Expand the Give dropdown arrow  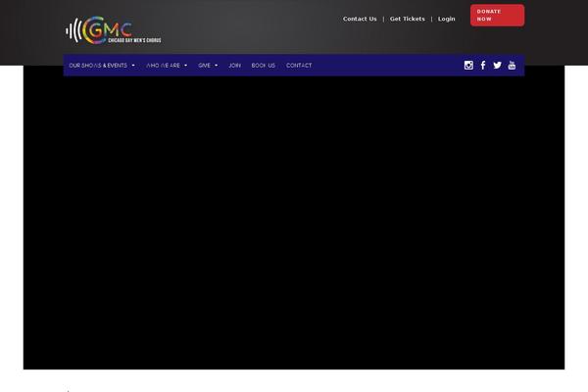(216, 66)
